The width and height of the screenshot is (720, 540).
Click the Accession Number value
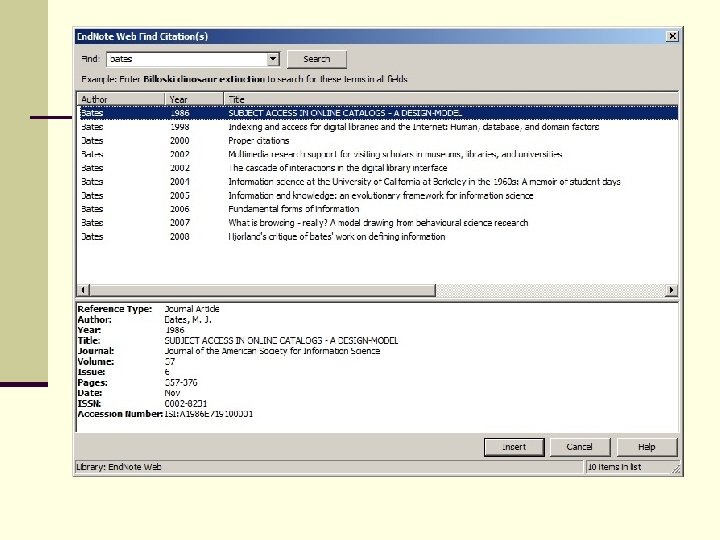coord(208,414)
